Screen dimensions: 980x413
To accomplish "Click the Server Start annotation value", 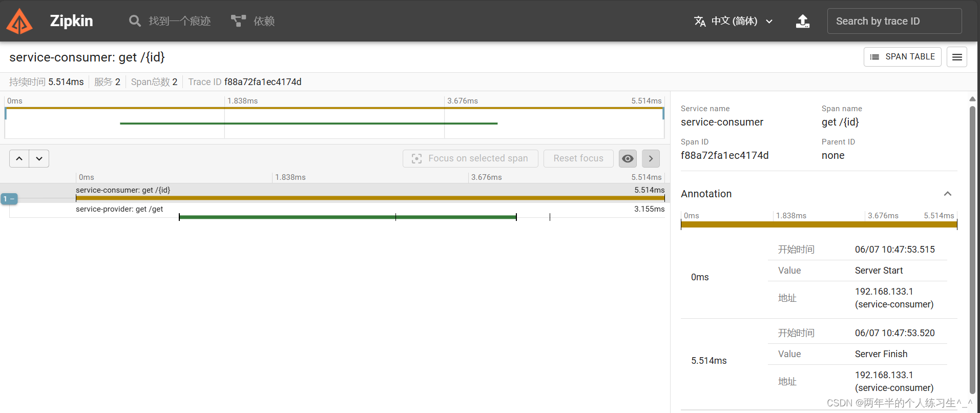I will tap(879, 271).
